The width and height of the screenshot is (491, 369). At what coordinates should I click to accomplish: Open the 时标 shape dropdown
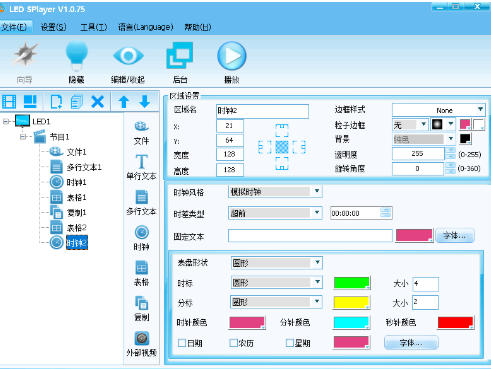click(x=276, y=283)
